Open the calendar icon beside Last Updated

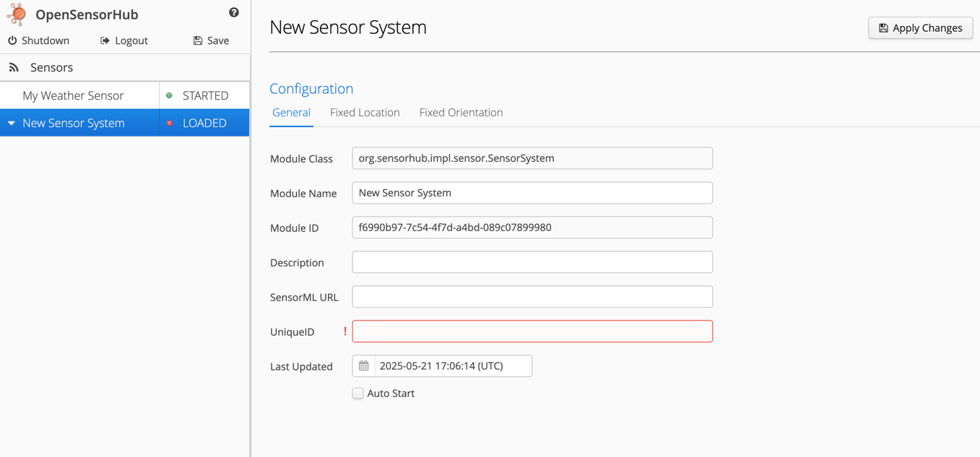tap(363, 366)
